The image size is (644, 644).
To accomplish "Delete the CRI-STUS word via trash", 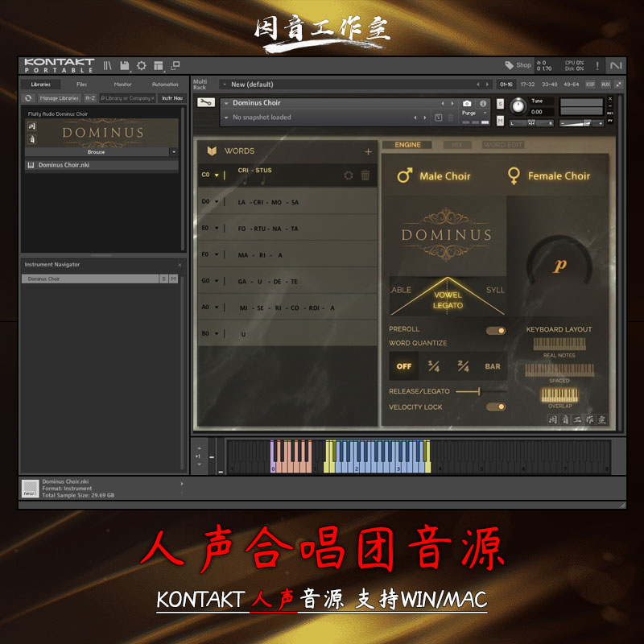I will (x=365, y=175).
